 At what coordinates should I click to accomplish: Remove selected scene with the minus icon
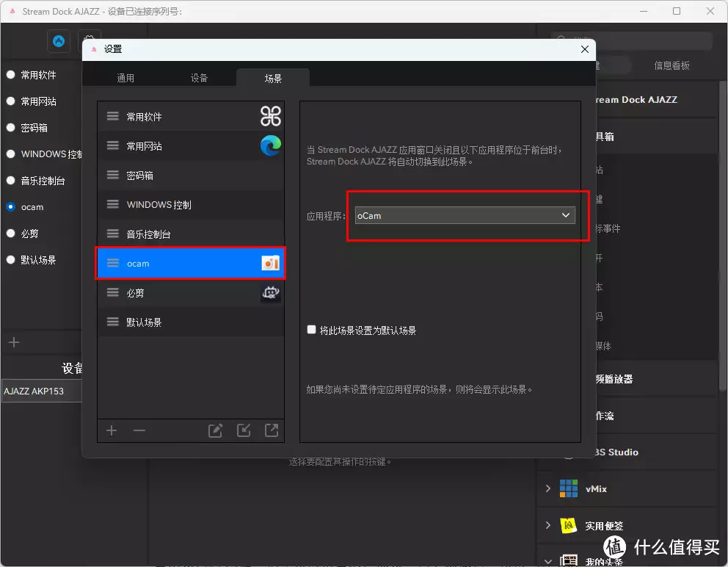click(139, 430)
